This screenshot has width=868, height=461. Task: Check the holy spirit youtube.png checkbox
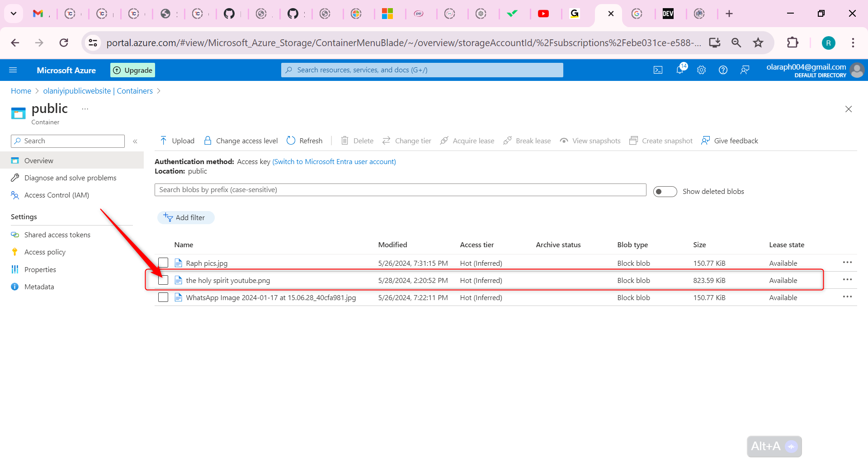click(163, 280)
